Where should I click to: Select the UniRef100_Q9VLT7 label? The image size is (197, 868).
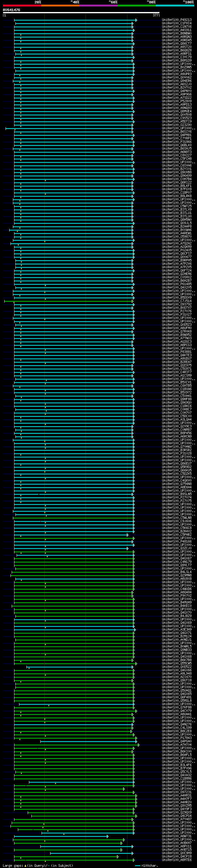[x=177, y=565]
